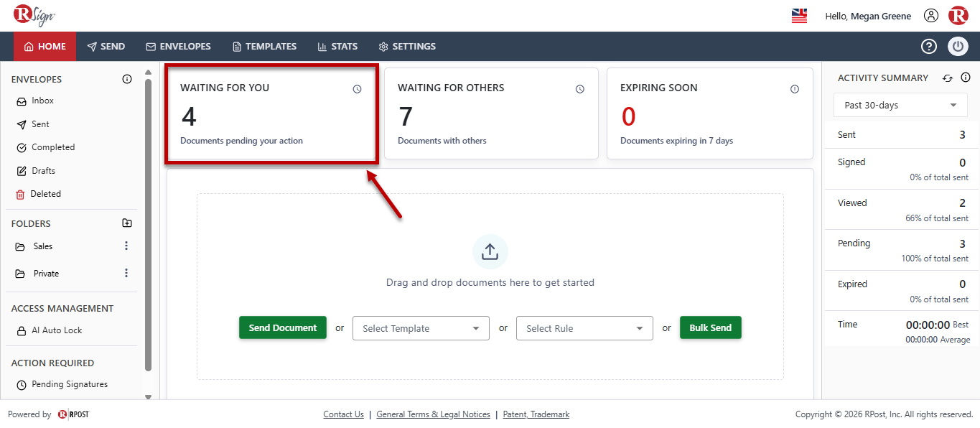
Task: Open the Contact Us footer link
Action: [x=343, y=414]
